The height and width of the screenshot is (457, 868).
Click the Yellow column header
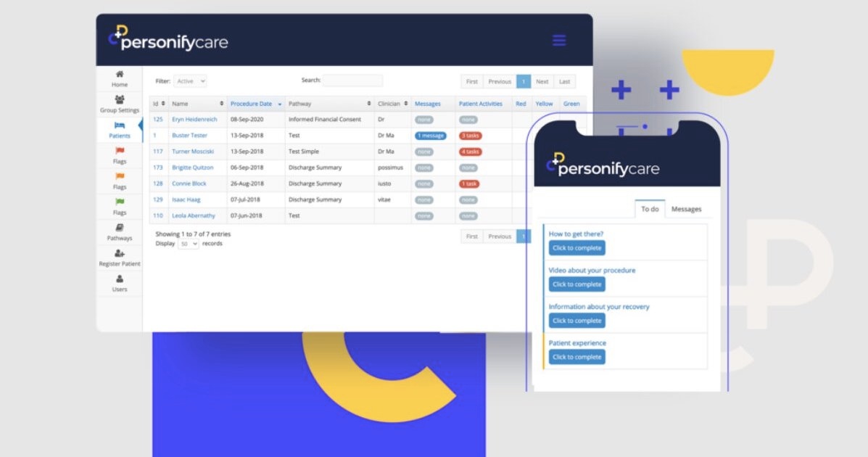click(544, 104)
